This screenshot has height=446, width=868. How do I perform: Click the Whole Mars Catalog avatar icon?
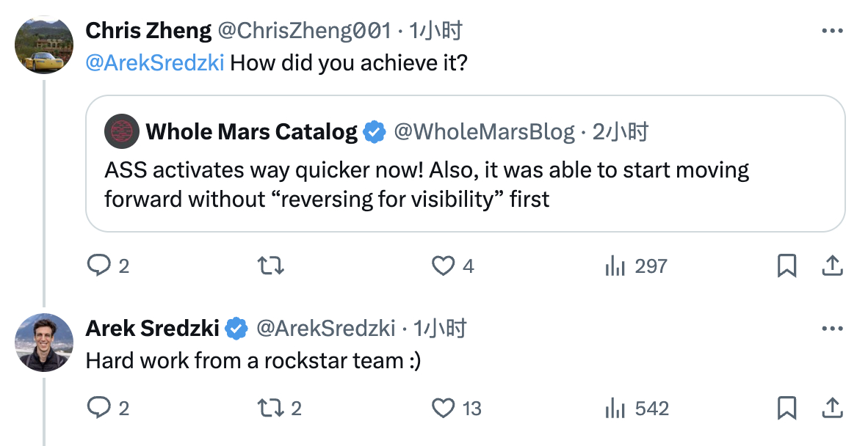[122, 131]
